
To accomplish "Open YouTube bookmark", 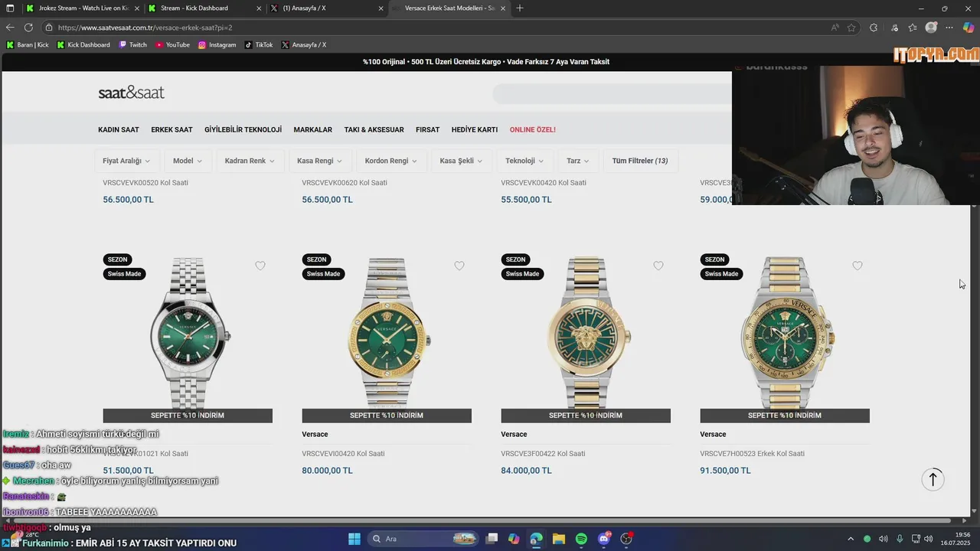I will pos(172,44).
